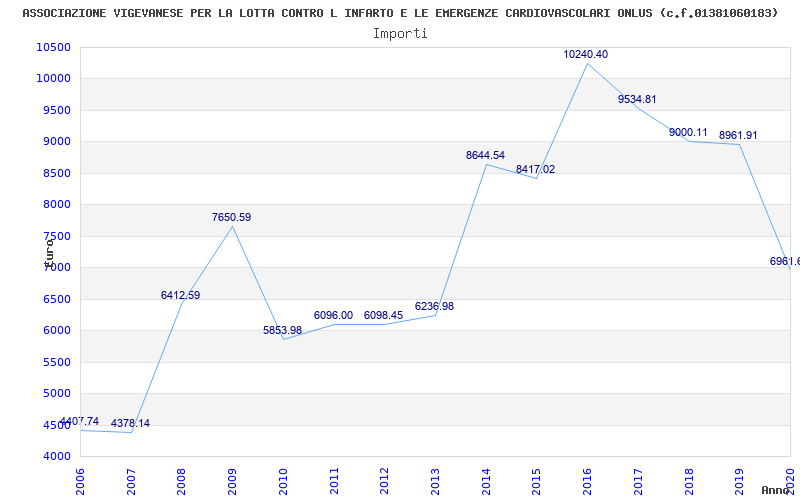The width and height of the screenshot is (800, 500).
Task: Click the 5500 y-axis tick label
Action: coord(56,362)
